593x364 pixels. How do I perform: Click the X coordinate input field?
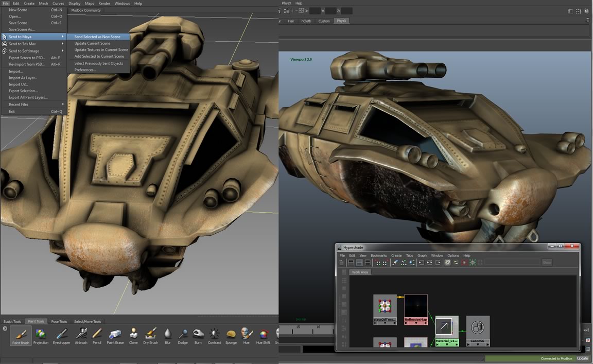tap(315, 11)
